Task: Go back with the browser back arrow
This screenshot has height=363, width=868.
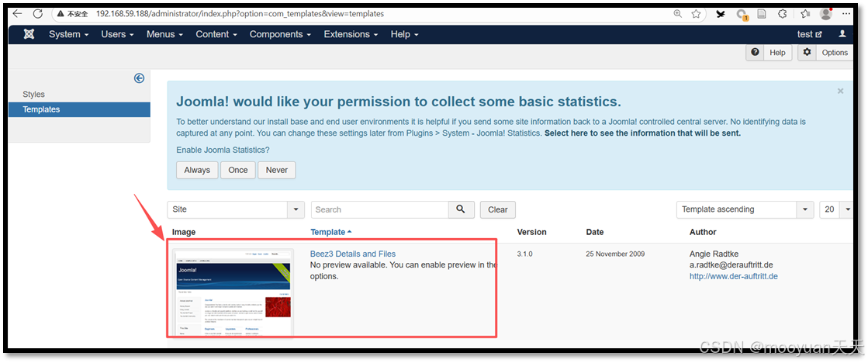Action: 17,14
